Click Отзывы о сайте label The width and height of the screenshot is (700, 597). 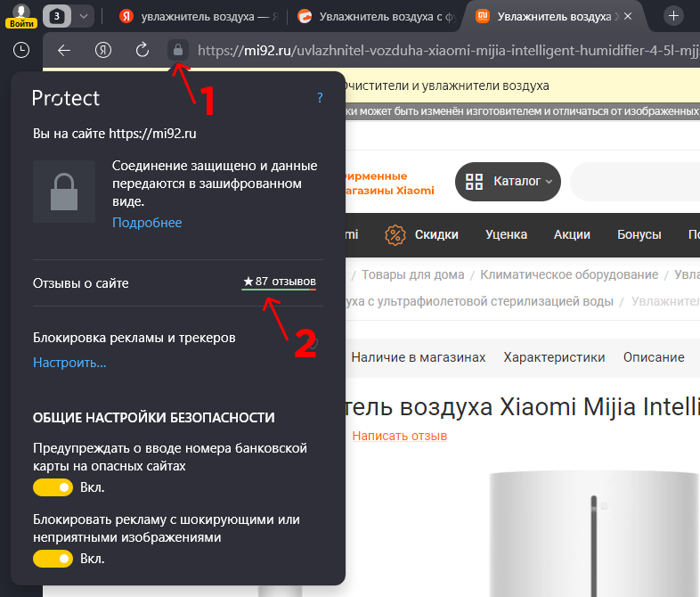click(x=81, y=283)
